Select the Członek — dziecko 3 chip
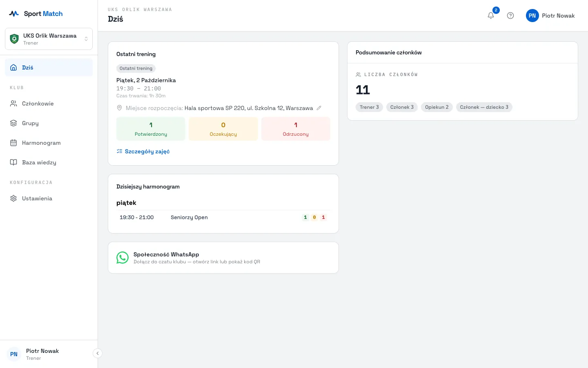Viewport: 588px width, 368px height. (x=484, y=107)
